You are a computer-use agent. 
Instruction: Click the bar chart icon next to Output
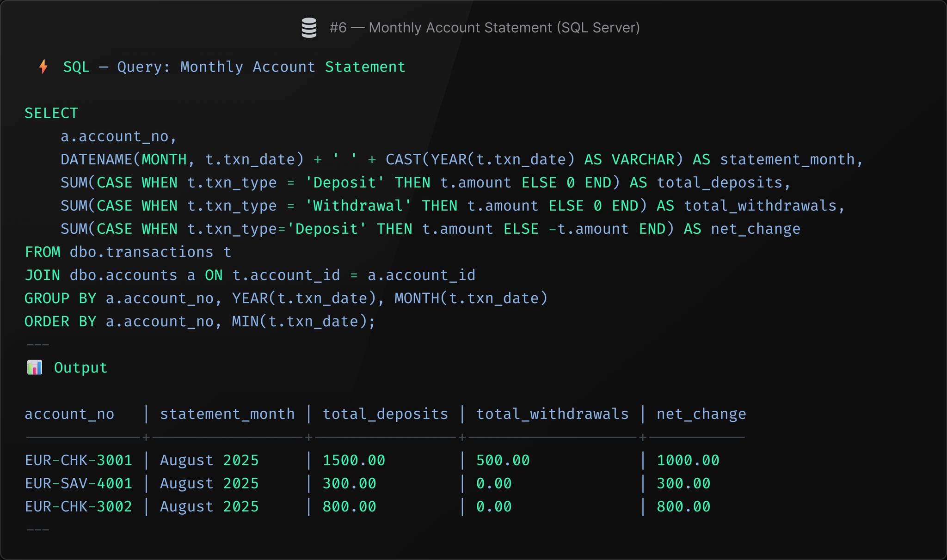[x=35, y=368]
